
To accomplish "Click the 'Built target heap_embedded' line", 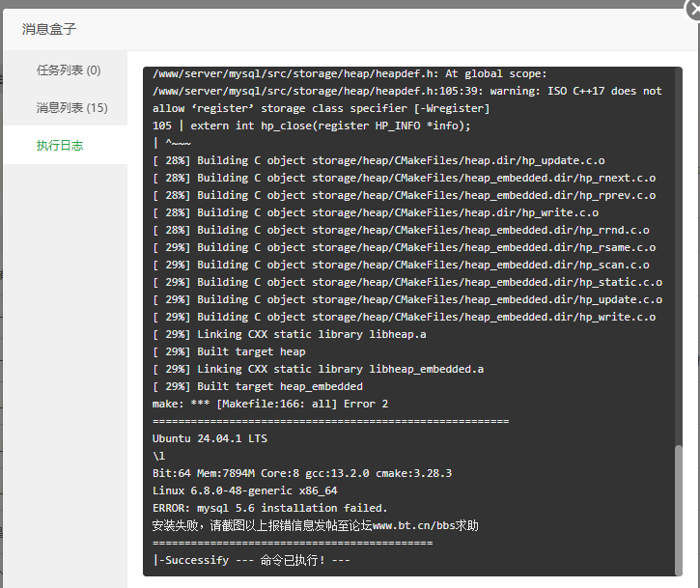I will (258, 386).
